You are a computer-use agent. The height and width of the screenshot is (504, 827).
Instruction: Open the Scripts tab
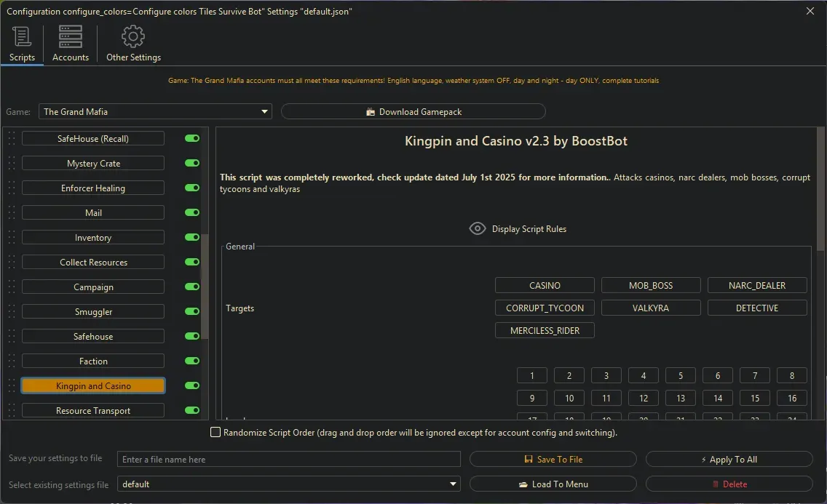[22, 44]
